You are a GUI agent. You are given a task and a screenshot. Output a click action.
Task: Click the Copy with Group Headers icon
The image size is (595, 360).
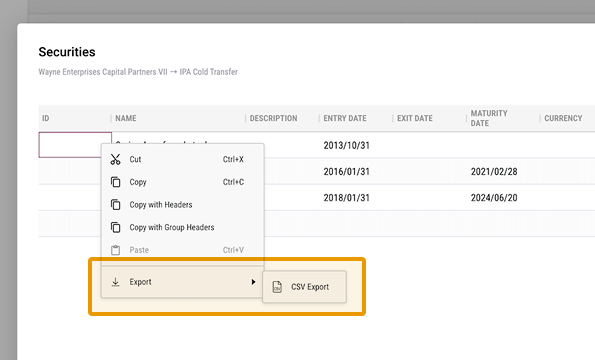click(115, 227)
